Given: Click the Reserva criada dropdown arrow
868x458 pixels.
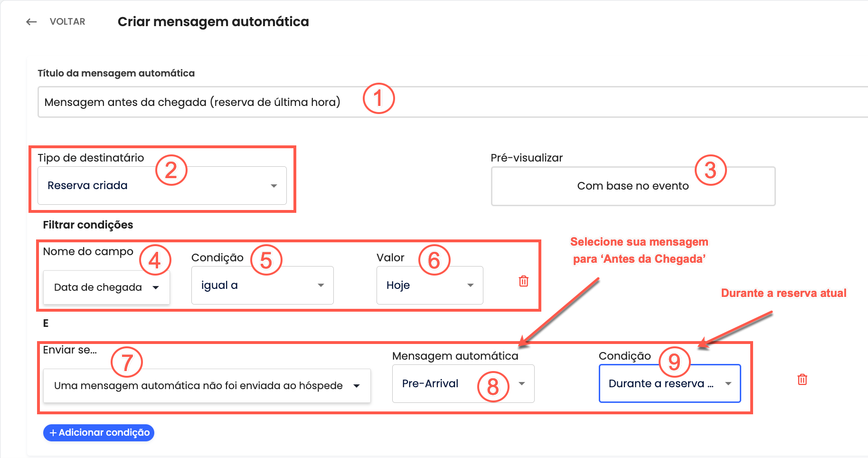Looking at the screenshot, I should [274, 186].
